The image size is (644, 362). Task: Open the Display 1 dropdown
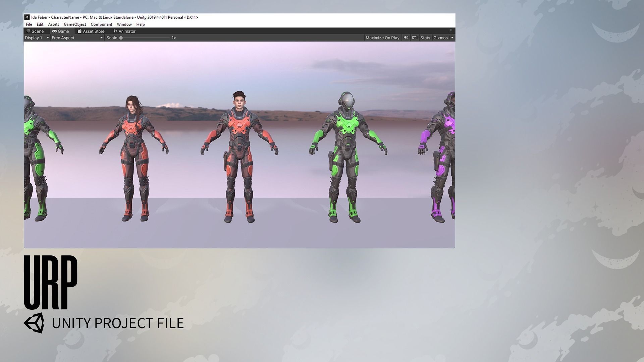point(37,38)
